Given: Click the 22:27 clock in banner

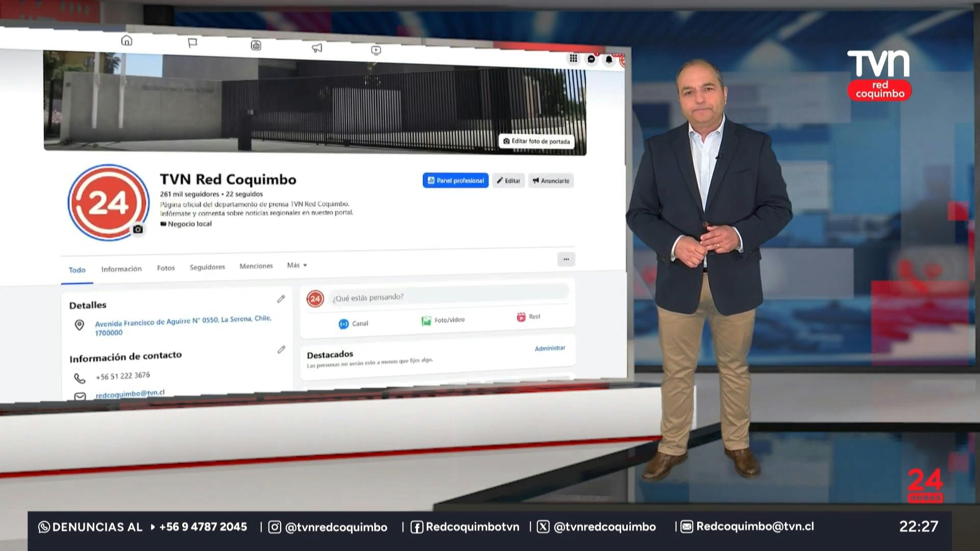Looking at the screenshot, I should (919, 527).
